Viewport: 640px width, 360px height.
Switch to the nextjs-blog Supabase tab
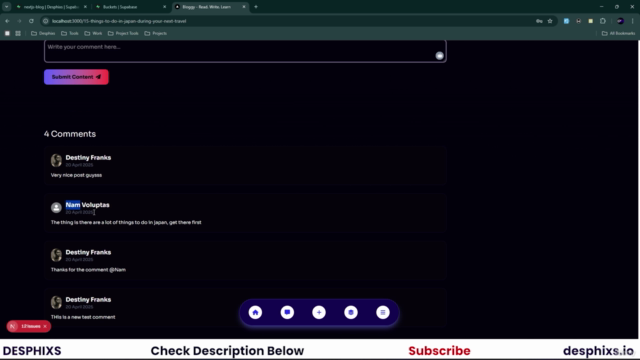[x=51, y=7]
